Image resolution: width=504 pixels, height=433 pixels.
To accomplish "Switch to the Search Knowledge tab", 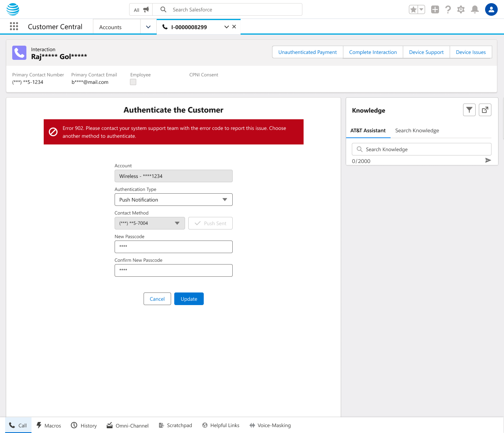I will (417, 130).
